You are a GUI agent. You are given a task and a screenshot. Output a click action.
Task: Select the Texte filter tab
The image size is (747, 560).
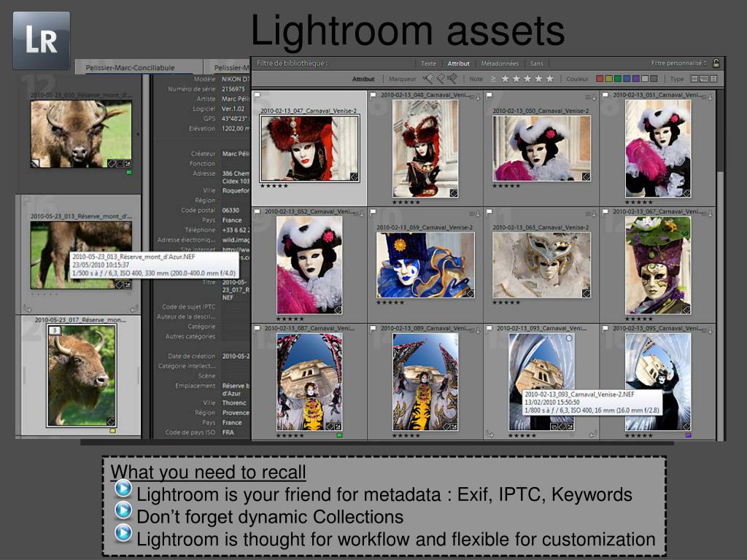(428, 63)
